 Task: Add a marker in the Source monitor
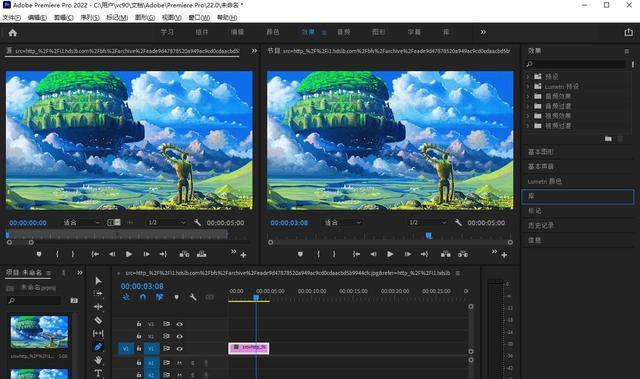tap(39, 254)
